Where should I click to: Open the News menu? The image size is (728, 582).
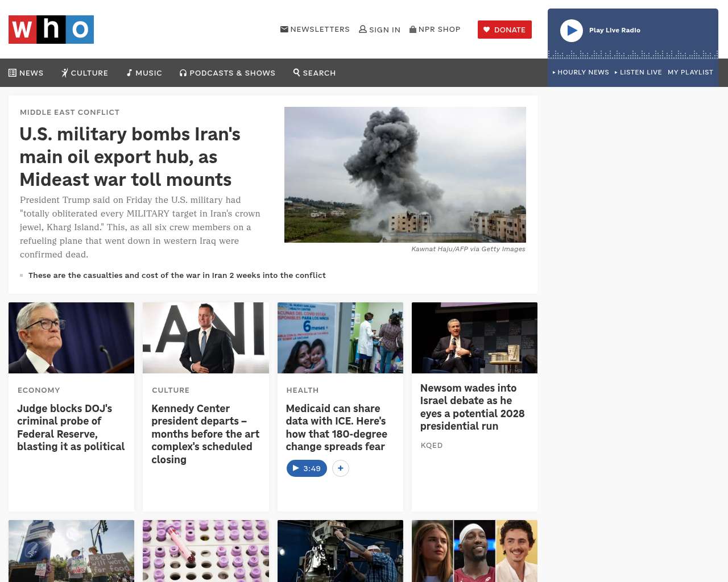tap(26, 73)
